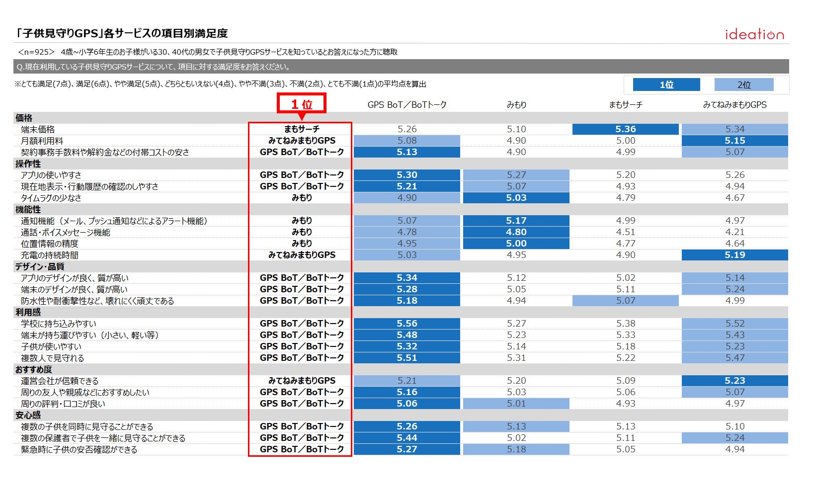813x504 pixels.
Task: Click the "みてねみまもりGPS" column header
Action: tap(734, 105)
